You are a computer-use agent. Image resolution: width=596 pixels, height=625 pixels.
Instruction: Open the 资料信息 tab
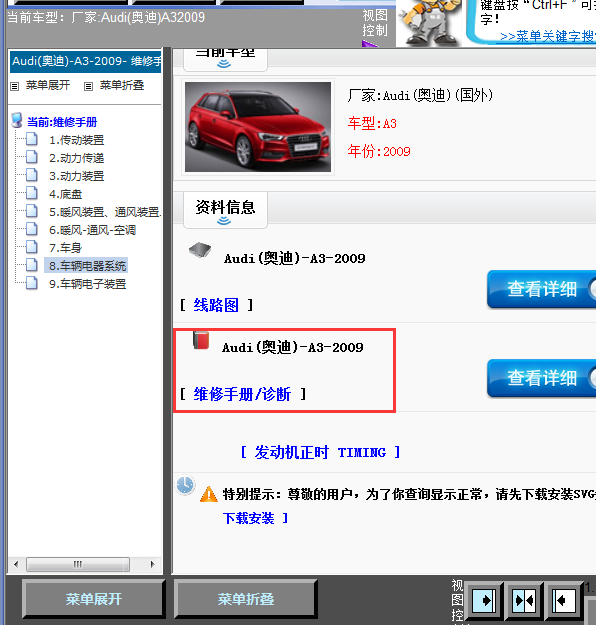225,210
